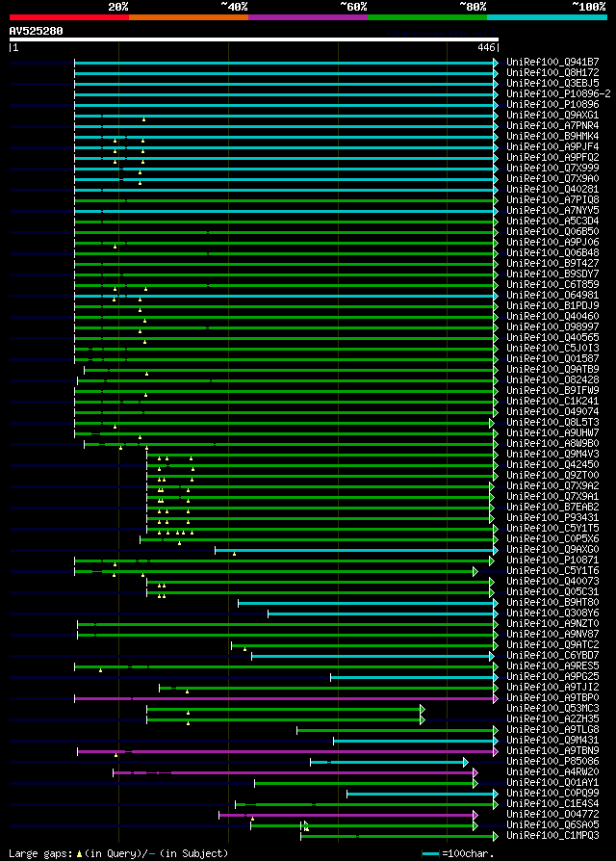
Task: Select the UniRef100_Q8L5T3 label
Action: [552, 422]
